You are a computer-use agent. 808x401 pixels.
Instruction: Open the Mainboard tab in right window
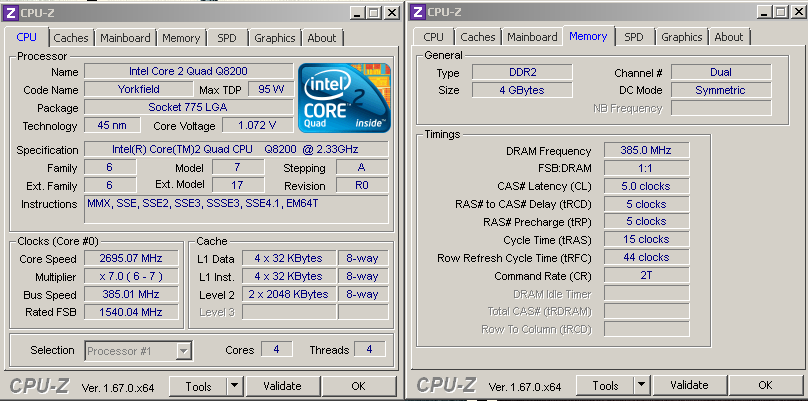(x=532, y=37)
